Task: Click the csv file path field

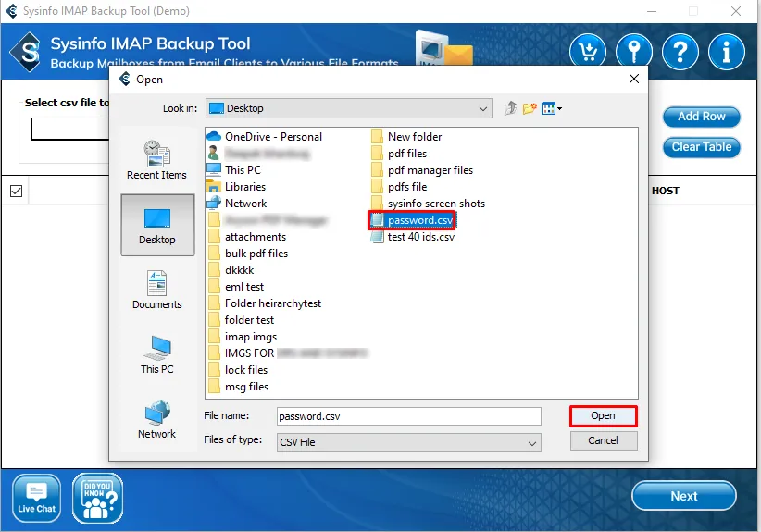Action: click(70, 129)
